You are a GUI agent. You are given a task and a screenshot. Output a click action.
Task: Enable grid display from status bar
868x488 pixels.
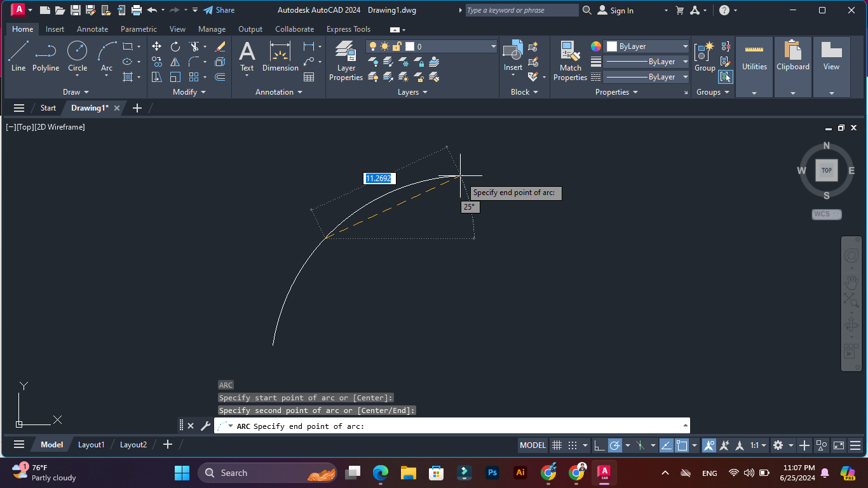pos(557,445)
